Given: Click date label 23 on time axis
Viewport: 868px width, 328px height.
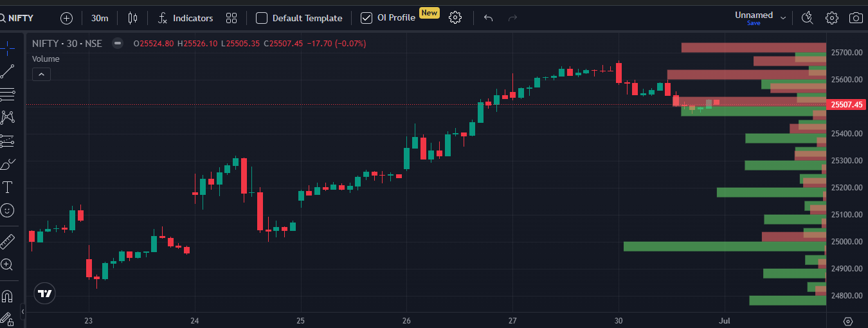Looking at the screenshot, I should pyautogui.click(x=89, y=320).
